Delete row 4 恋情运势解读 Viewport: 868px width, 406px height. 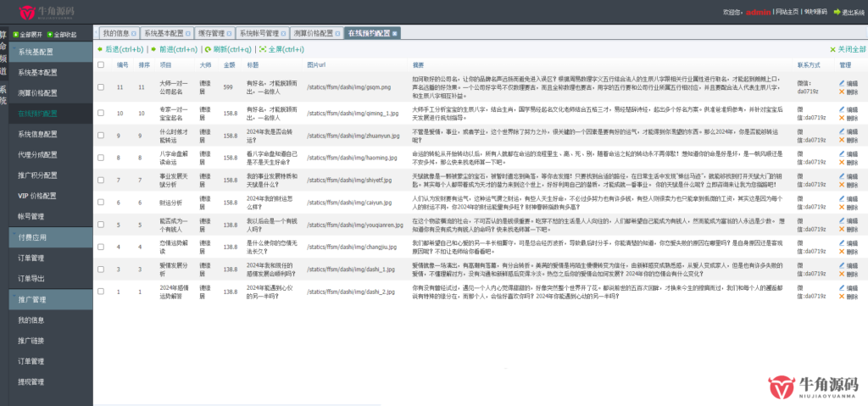(848, 252)
